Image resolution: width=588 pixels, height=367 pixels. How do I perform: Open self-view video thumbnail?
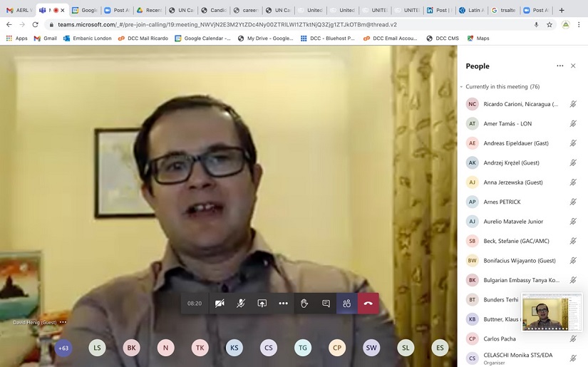point(551,312)
